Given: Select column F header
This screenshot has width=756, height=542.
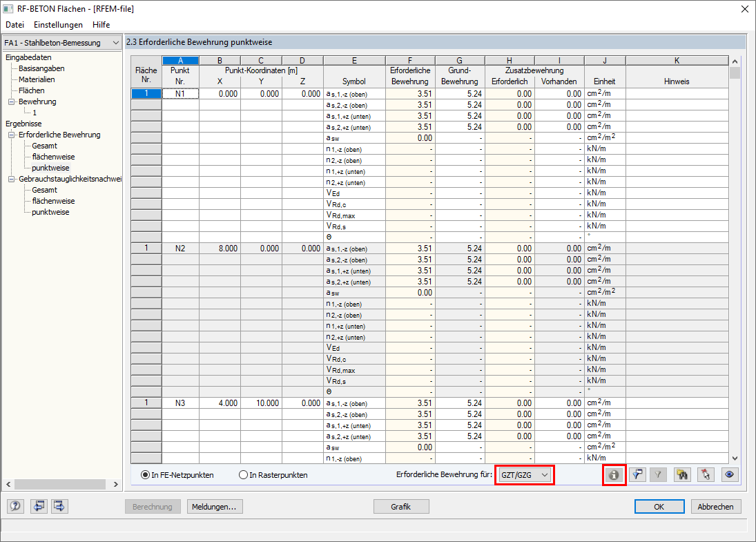Looking at the screenshot, I should pos(410,61).
